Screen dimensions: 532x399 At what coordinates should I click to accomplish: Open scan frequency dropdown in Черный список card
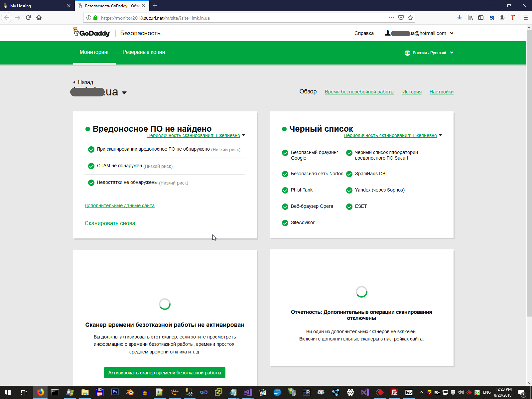pyautogui.click(x=393, y=135)
